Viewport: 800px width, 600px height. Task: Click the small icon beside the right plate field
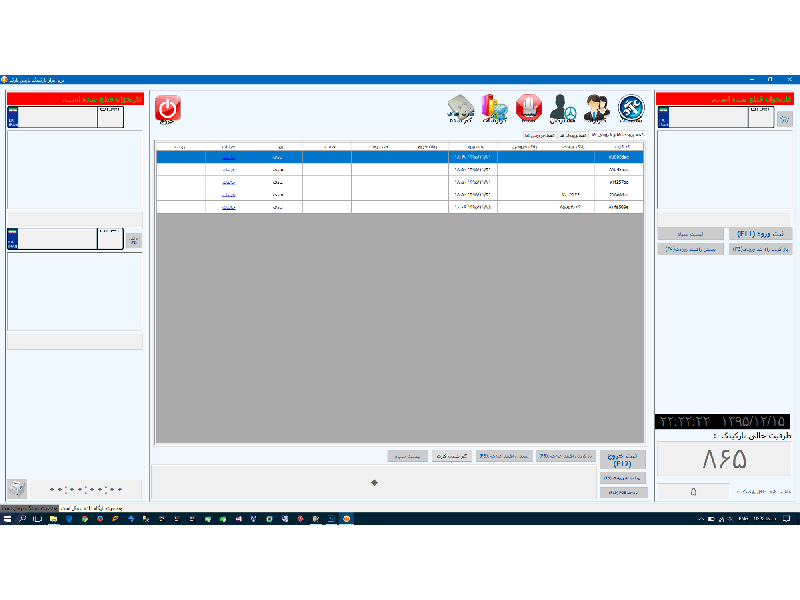tap(783, 119)
